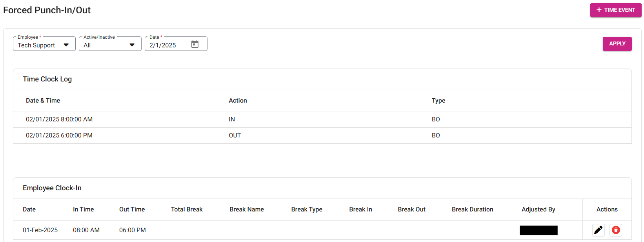644x242 pixels.
Task: Click the pencil edit icon for 01-Feb-2025
Action: pos(598,230)
